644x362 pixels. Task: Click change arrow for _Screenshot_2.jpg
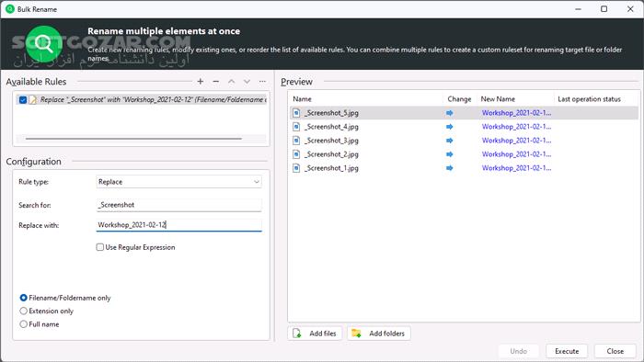(x=450, y=154)
